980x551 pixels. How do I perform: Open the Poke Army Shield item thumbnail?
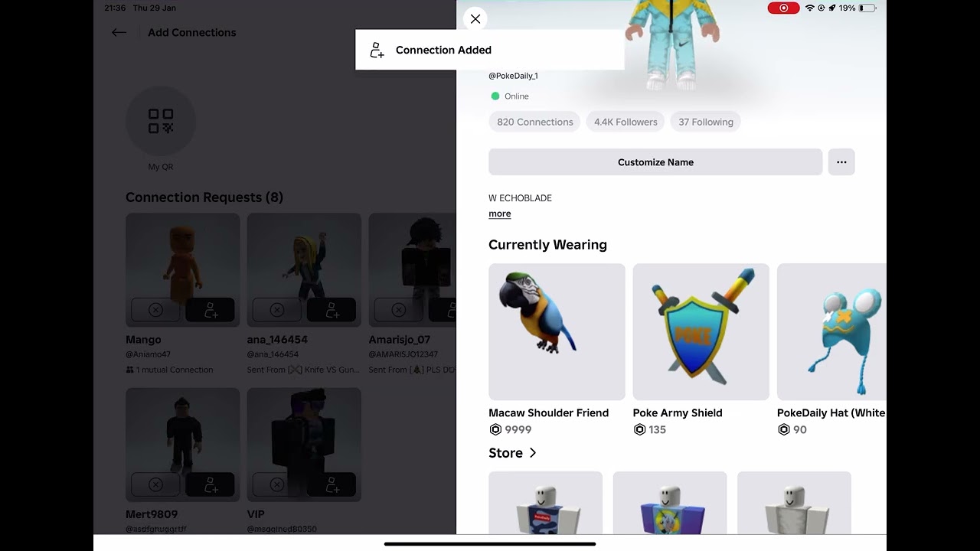701,332
